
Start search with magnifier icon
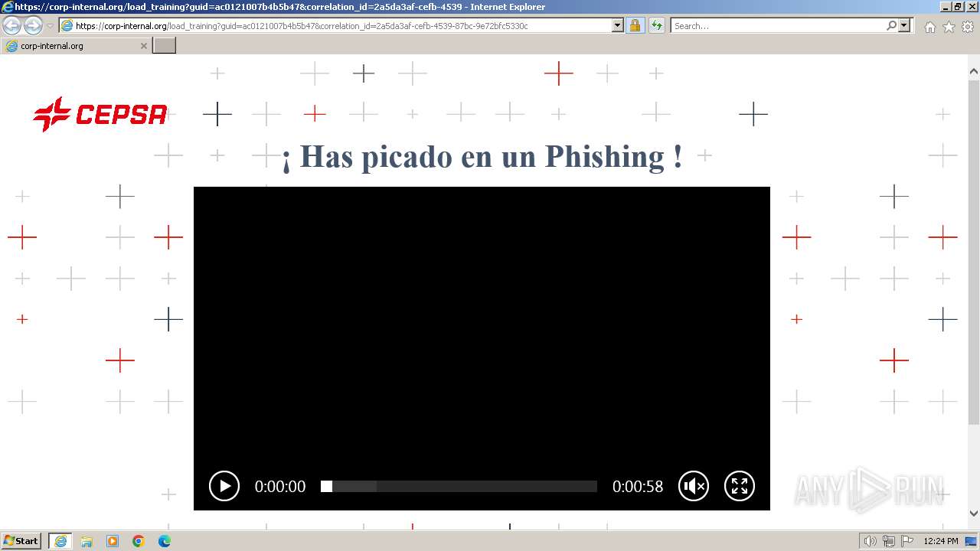(x=891, y=26)
